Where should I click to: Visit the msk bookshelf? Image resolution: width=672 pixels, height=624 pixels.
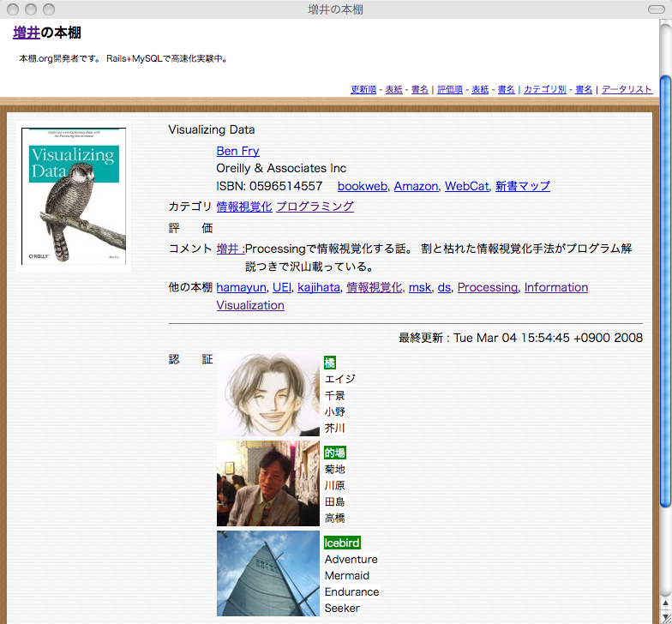[x=420, y=287]
